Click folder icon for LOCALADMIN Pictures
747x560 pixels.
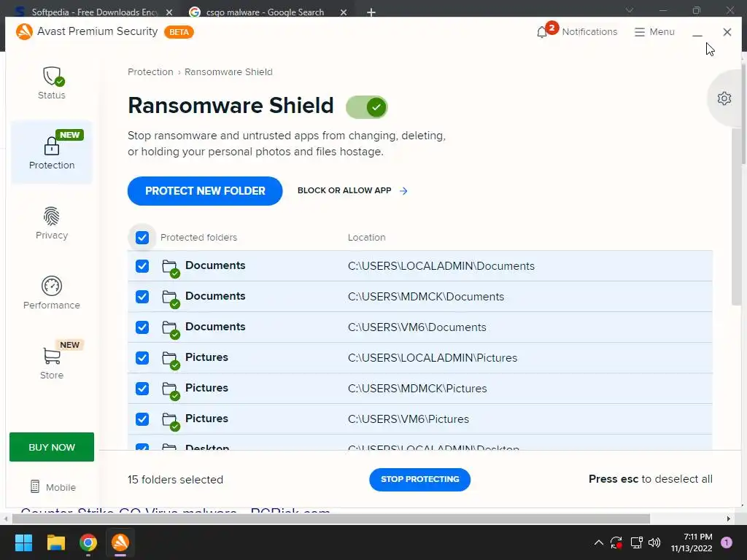point(170,359)
